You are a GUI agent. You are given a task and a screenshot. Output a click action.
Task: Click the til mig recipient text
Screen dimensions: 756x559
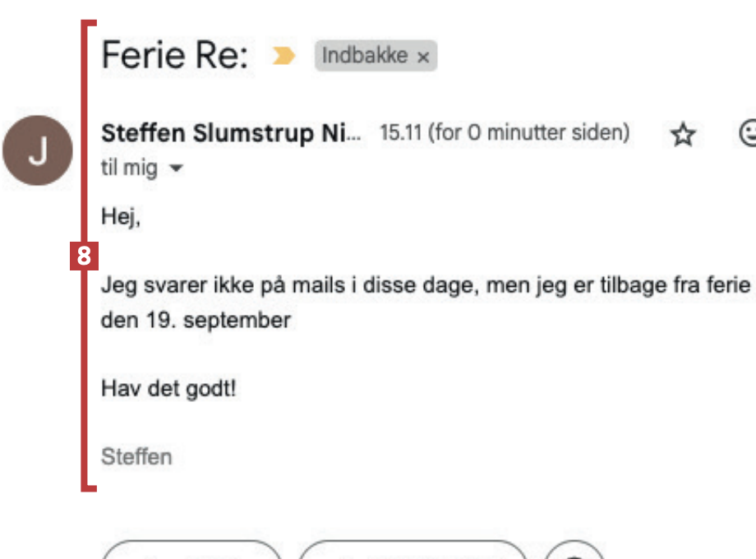point(129,169)
